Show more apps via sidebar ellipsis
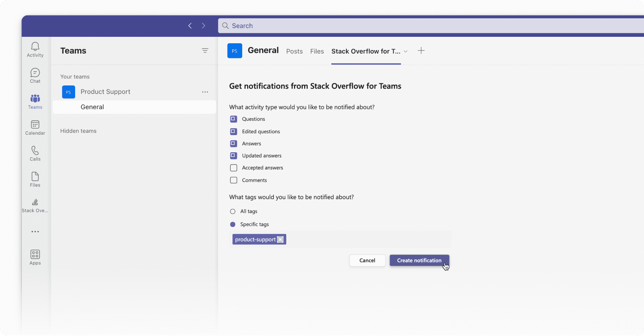This screenshot has width=644, height=336. tap(35, 232)
